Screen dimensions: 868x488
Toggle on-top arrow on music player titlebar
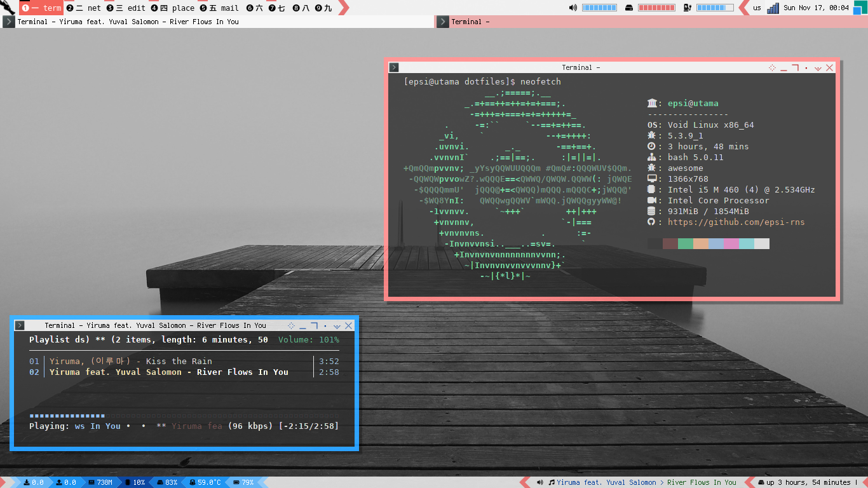(337, 326)
